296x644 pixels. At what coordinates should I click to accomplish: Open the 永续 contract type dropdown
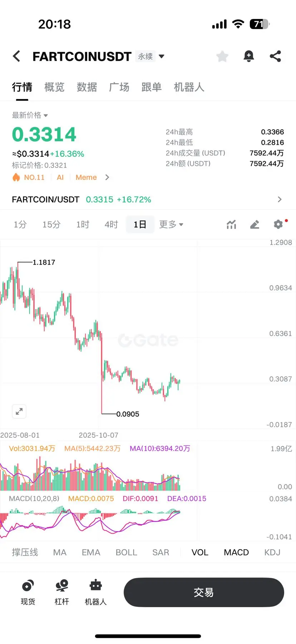(x=150, y=56)
